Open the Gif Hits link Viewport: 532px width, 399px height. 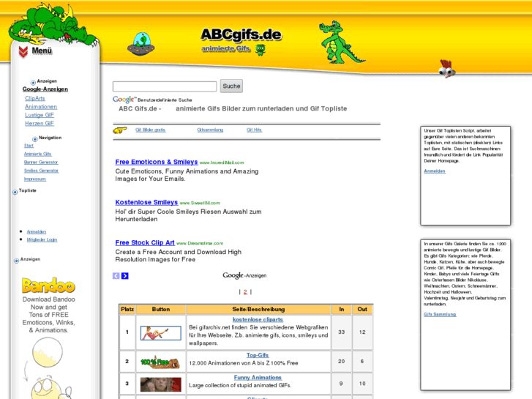tap(254, 130)
